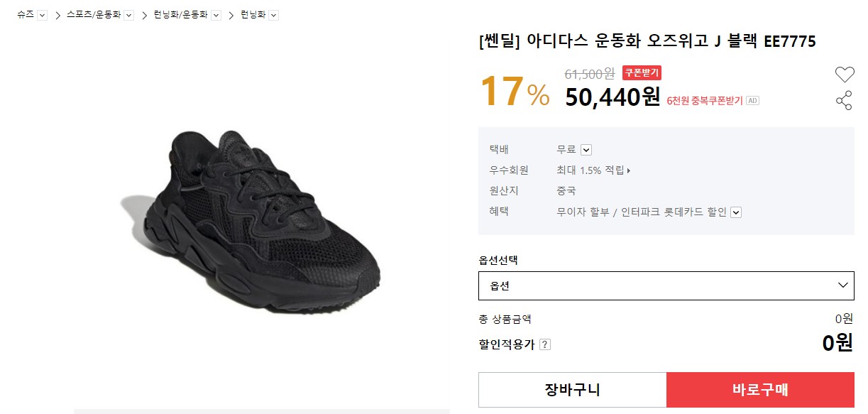Go to the 스포츠/운동화 breadcrumb category
Image resolution: width=868 pixels, height=414 pixels.
94,15
